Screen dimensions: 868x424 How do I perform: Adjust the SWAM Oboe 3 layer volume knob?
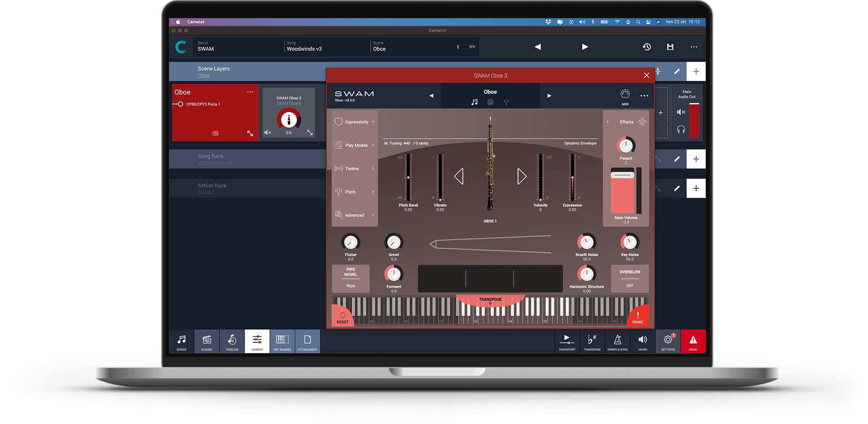click(x=289, y=120)
